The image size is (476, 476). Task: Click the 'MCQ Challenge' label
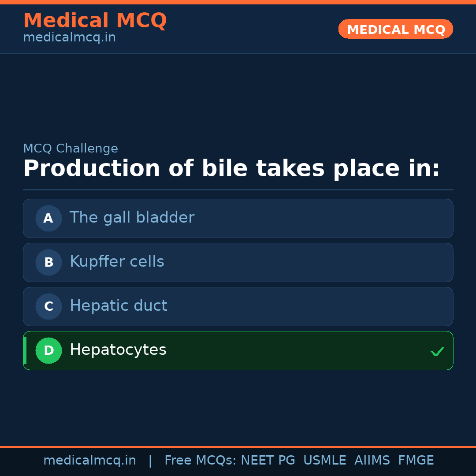71,149
